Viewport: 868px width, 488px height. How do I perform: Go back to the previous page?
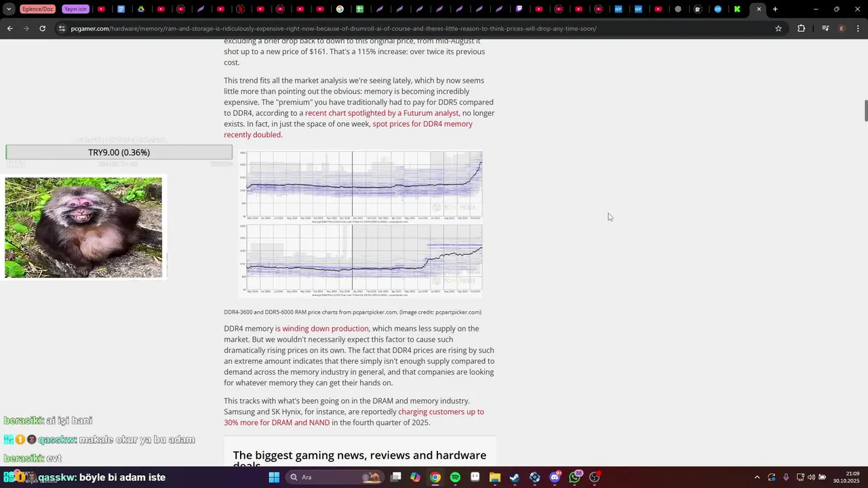point(9,28)
